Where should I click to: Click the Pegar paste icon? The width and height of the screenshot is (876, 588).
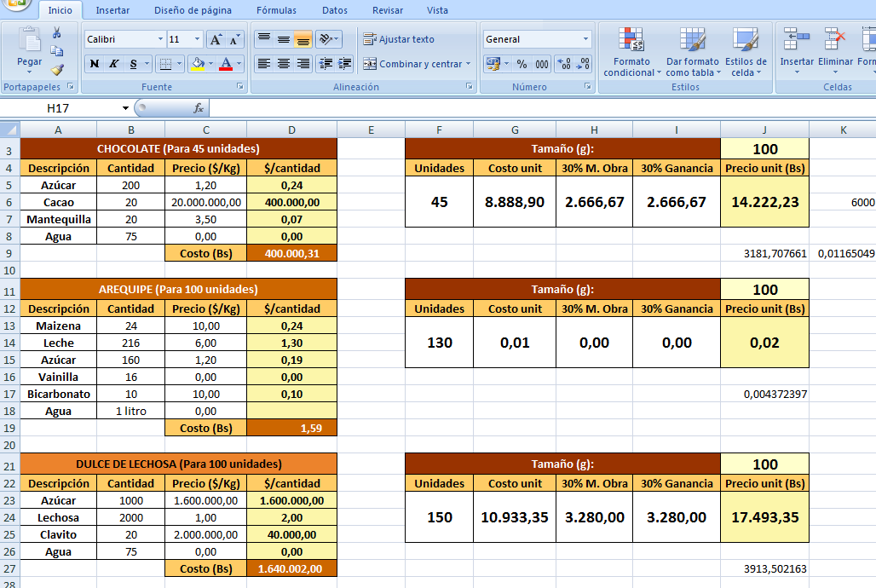click(x=29, y=40)
